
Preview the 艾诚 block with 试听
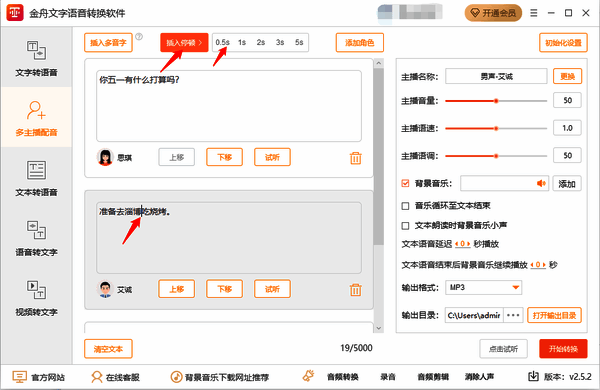(272, 289)
